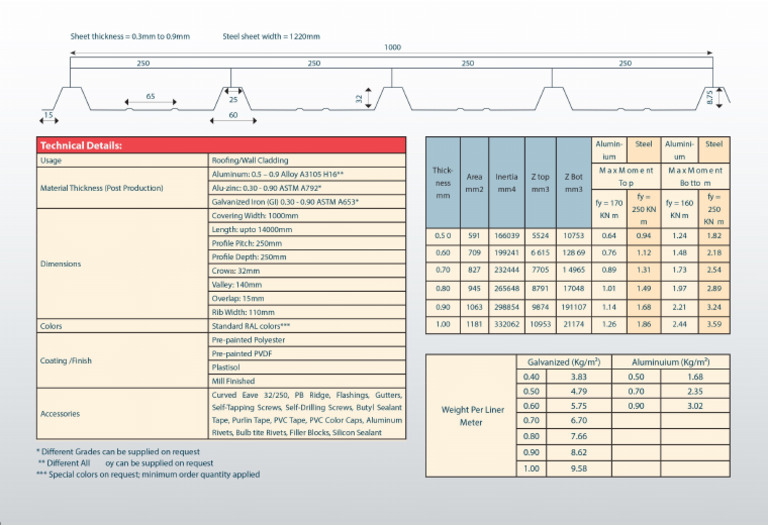This screenshot has width=768, height=525.
Task: Select 'Covering Width: 1000mm' cell
Action: pos(307,215)
